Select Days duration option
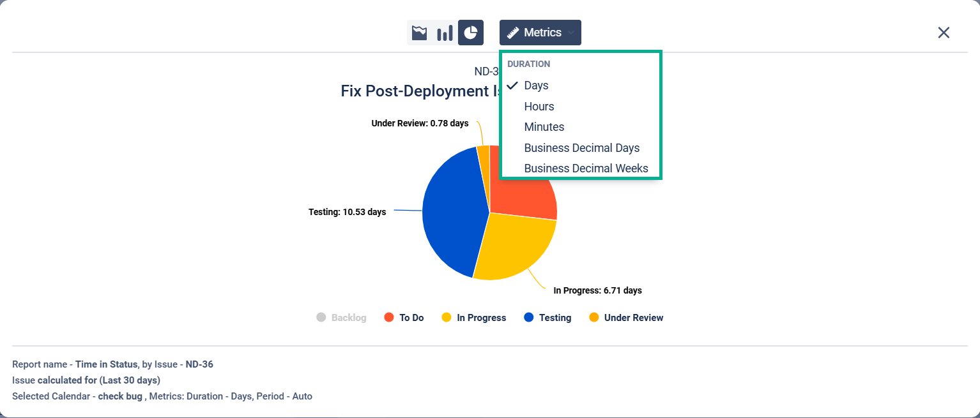The image size is (980, 418). coord(536,86)
